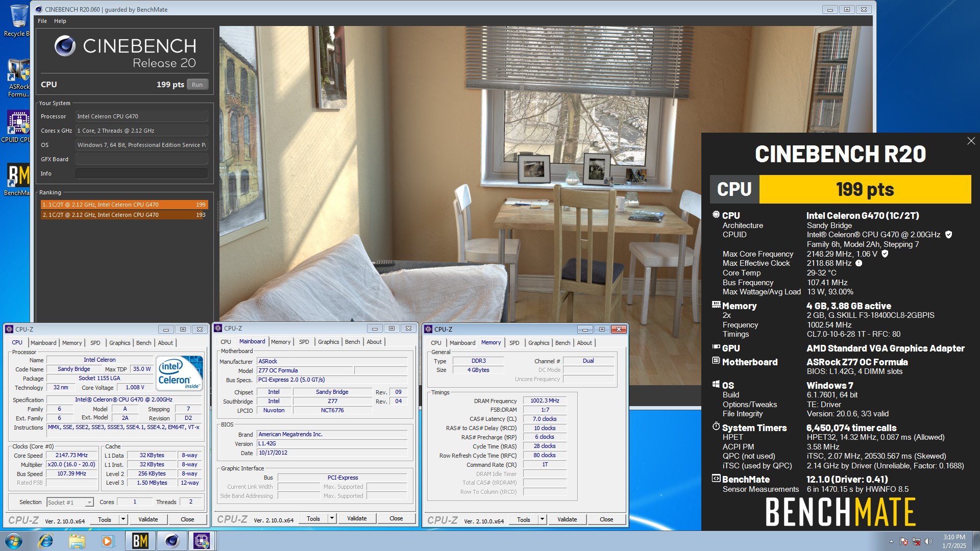Screen dimensions: 980x551
Task: Click Close in the first CPU-Z window
Action: point(187,519)
